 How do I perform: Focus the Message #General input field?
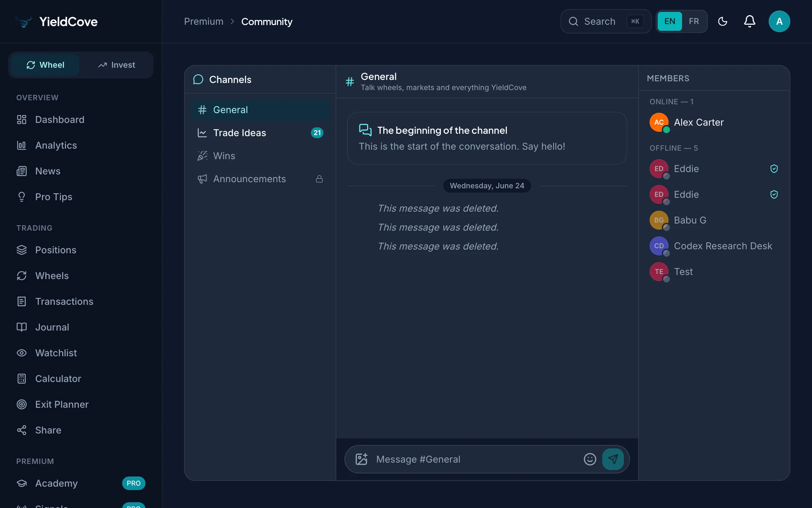476,459
